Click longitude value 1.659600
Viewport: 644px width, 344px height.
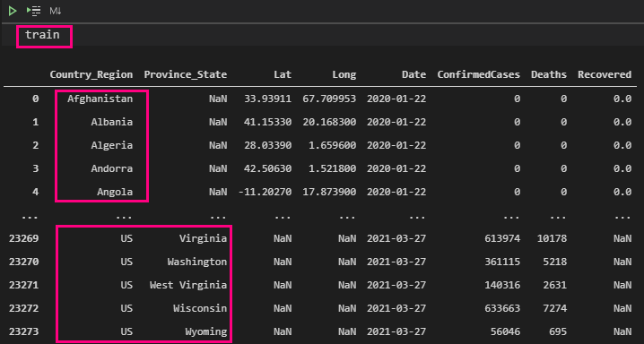pyautogui.click(x=333, y=145)
